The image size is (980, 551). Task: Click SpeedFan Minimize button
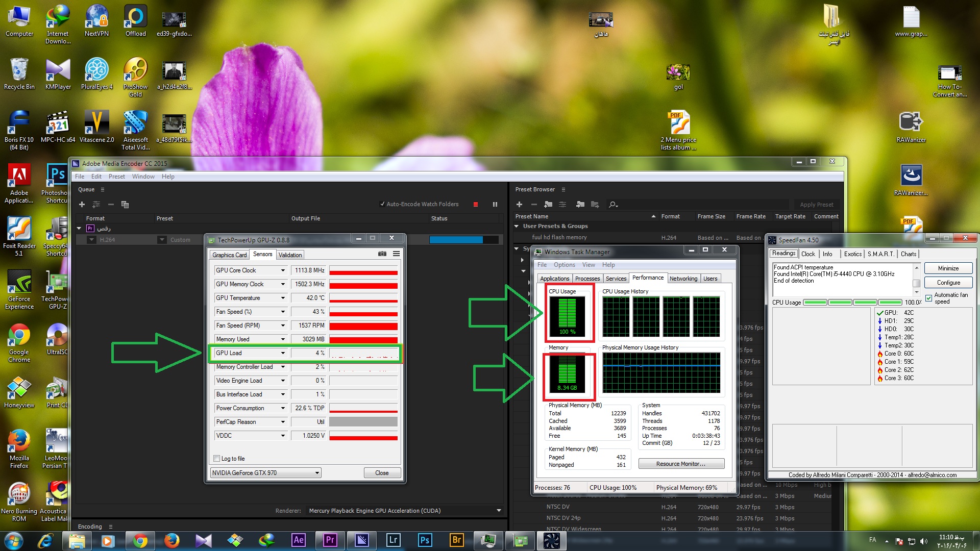pyautogui.click(x=948, y=268)
